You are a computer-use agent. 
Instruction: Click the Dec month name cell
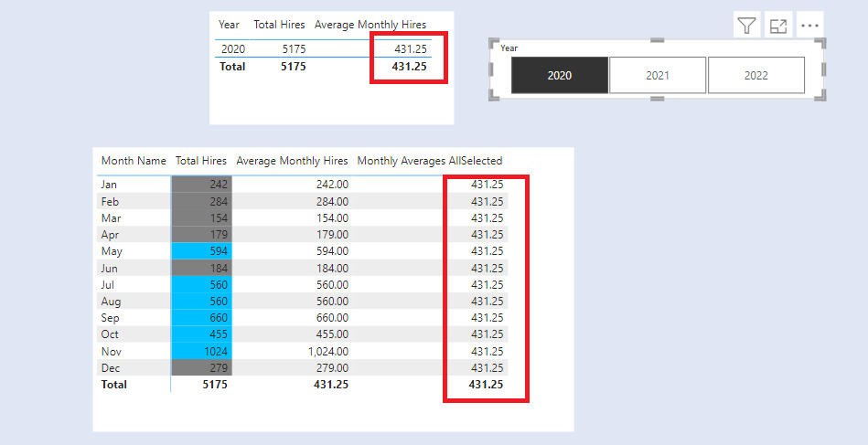click(110, 367)
